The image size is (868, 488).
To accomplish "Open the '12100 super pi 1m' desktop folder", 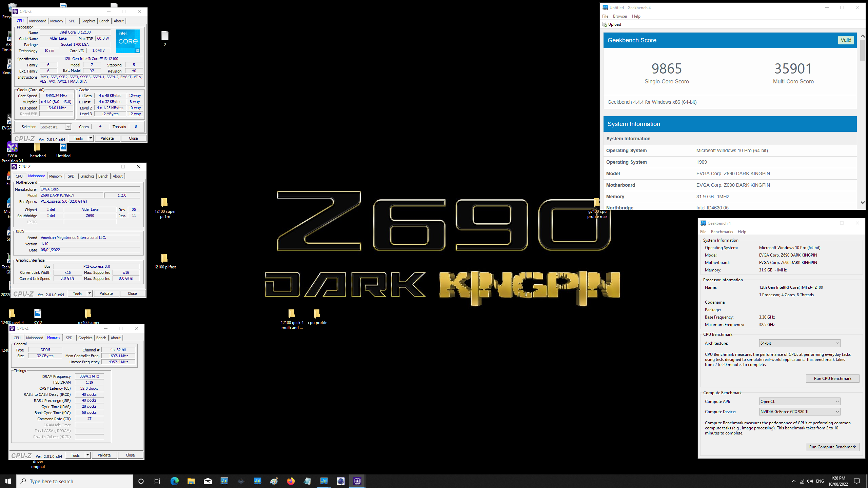I will coord(165,208).
